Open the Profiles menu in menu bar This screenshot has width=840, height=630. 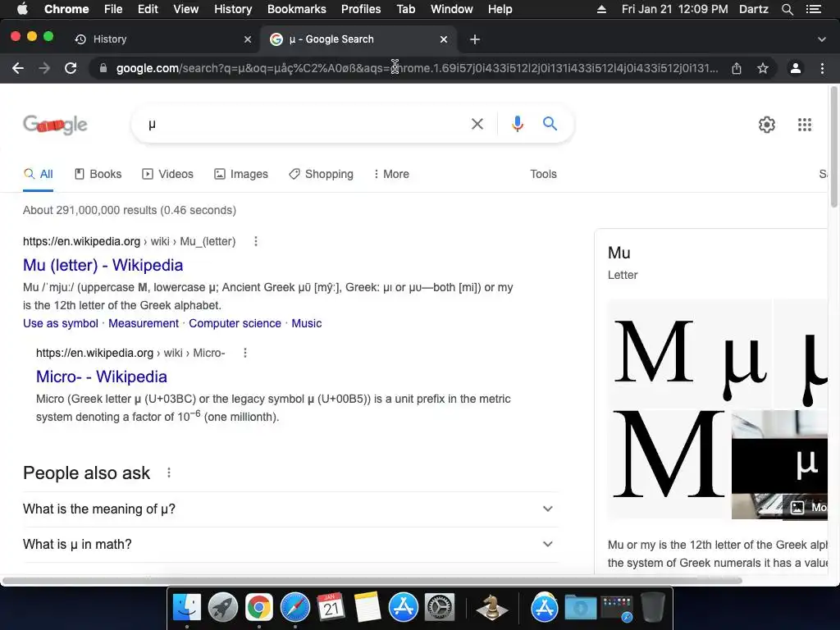pos(361,9)
